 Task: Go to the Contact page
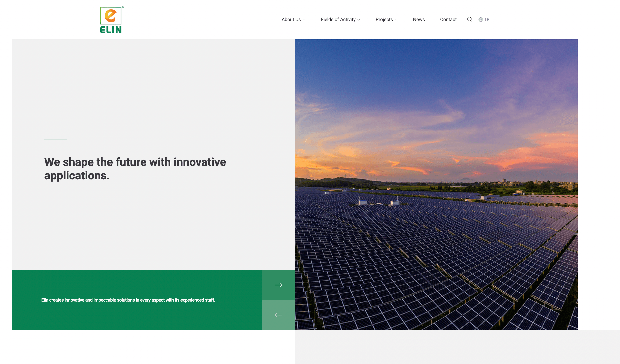coord(448,19)
